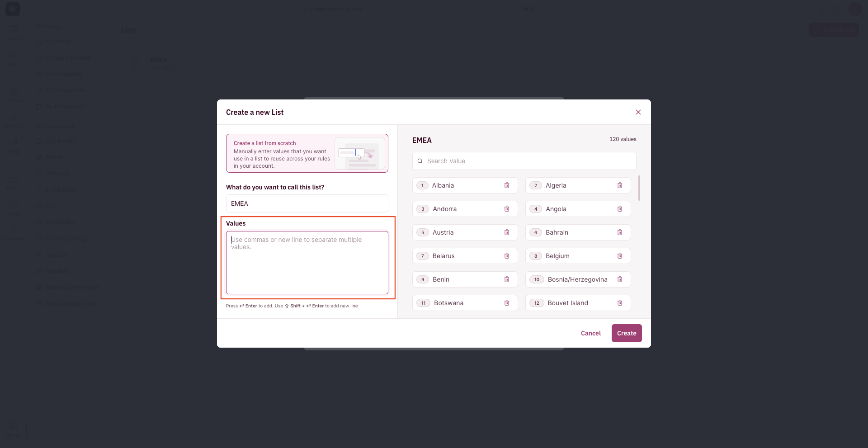868x448 pixels.
Task: Focus the Search Value field
Action: click(524, 161)
